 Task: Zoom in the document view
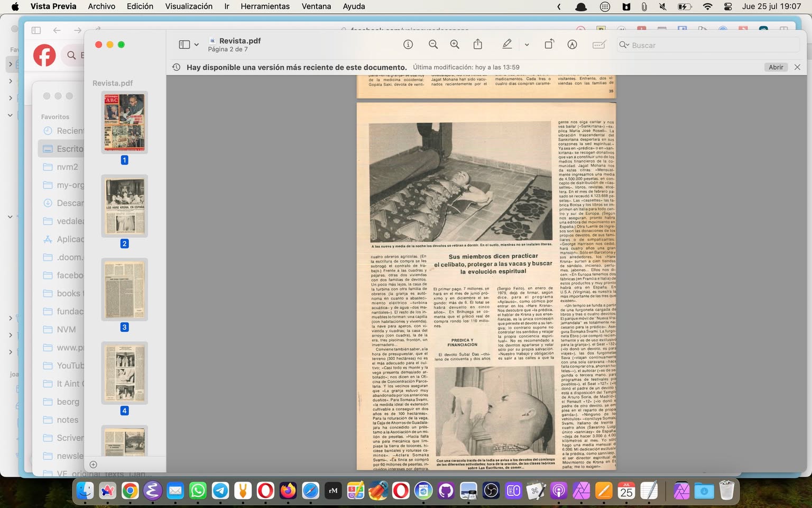(x=455, y=44)
